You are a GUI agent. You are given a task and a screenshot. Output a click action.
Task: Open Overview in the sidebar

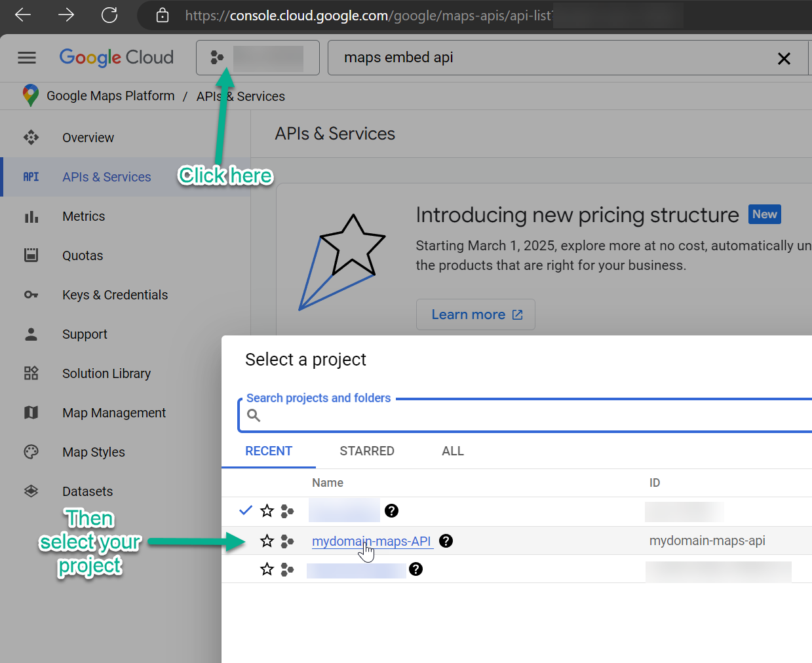[88, 138]
